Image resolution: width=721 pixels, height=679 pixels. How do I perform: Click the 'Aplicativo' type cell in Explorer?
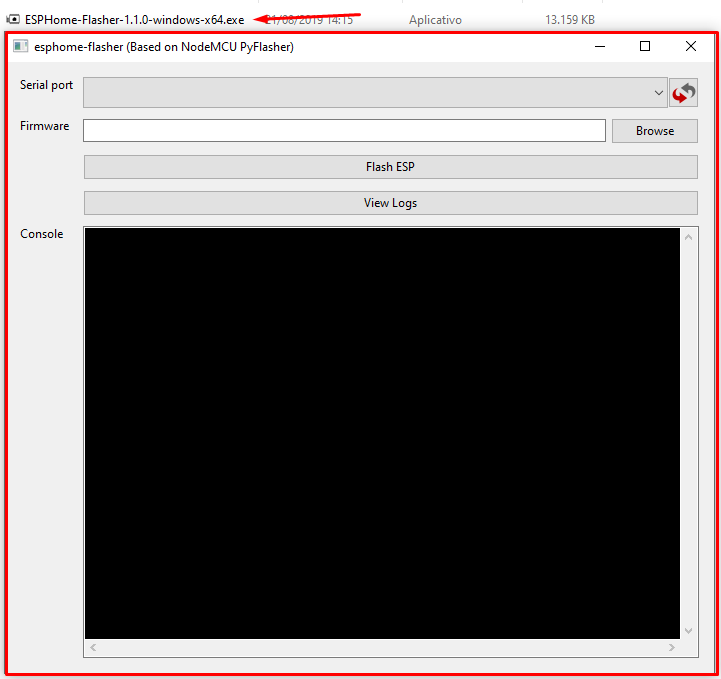435,20
